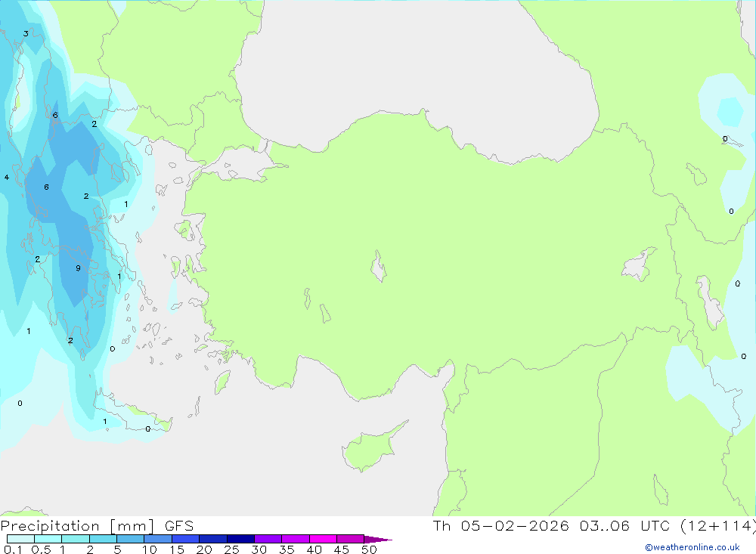Select the 30–35 mm purple legend swatch
The height and width of the screenshot is (554, 756).
pos(268,539)
